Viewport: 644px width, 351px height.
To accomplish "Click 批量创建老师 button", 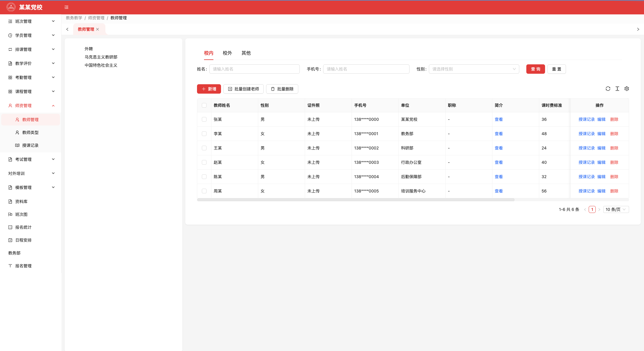I will tap(244, 89).
